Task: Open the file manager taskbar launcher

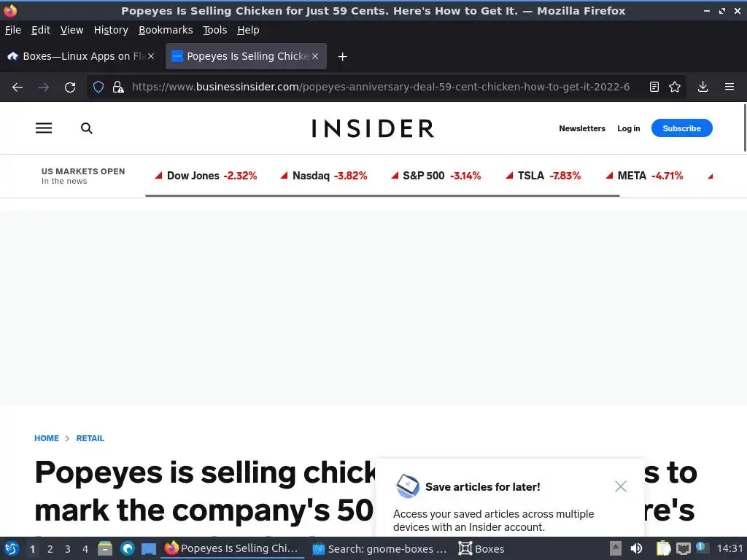Action: 105,548
